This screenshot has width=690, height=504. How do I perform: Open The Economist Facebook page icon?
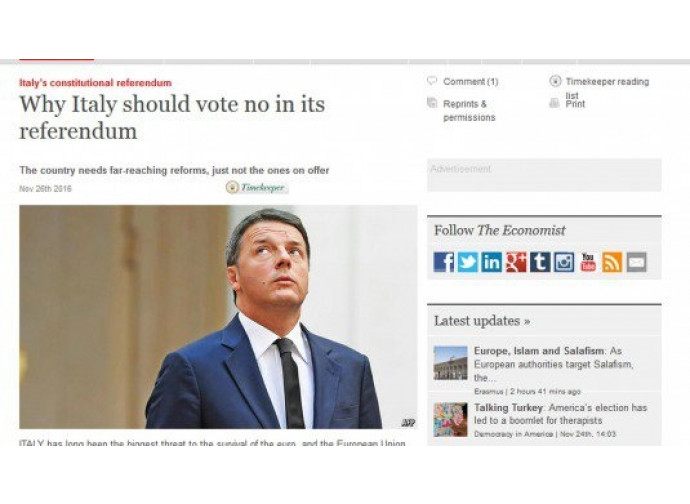pos(444,262)
